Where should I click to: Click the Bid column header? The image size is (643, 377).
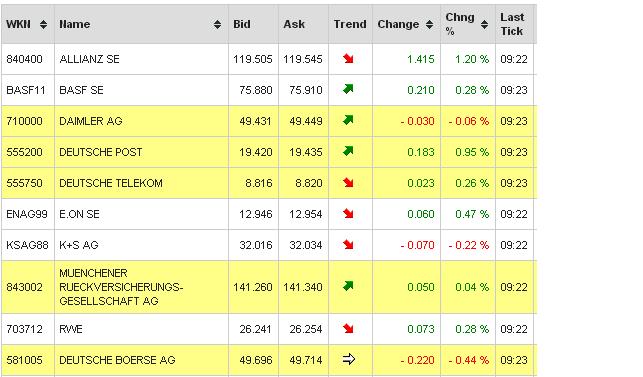tap(253, 24)
